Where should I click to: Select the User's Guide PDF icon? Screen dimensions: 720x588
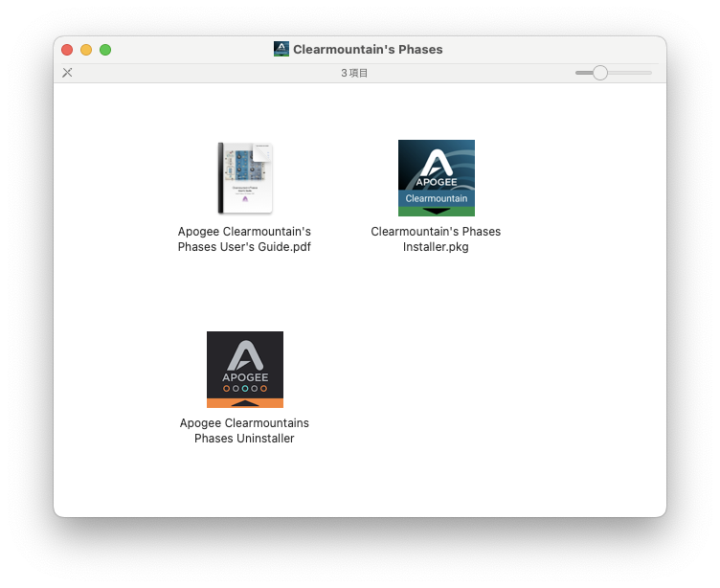click(x=245, y=178)
